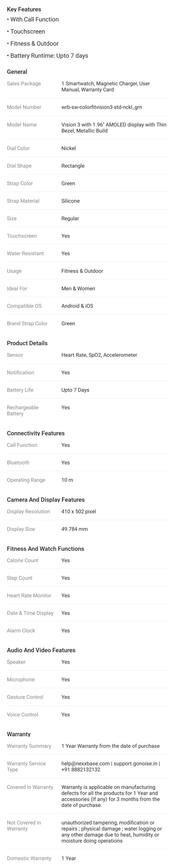176x868 pixels.
Task: Click the Audio And Video Features heading
Action: (41, 650)
